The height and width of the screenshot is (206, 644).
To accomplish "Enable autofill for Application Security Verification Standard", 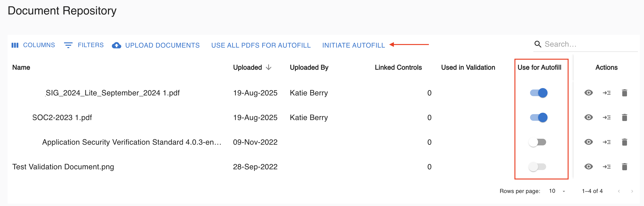I will point(537,142).
